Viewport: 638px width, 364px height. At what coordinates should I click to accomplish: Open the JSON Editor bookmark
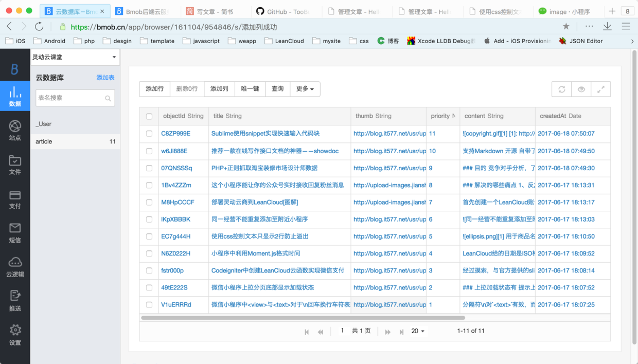pos(581,41)
